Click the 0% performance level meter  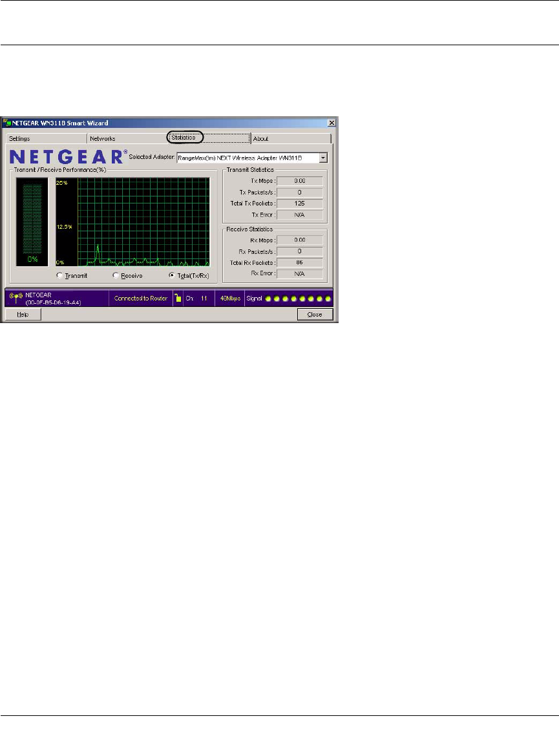click(x=32, y=222)
